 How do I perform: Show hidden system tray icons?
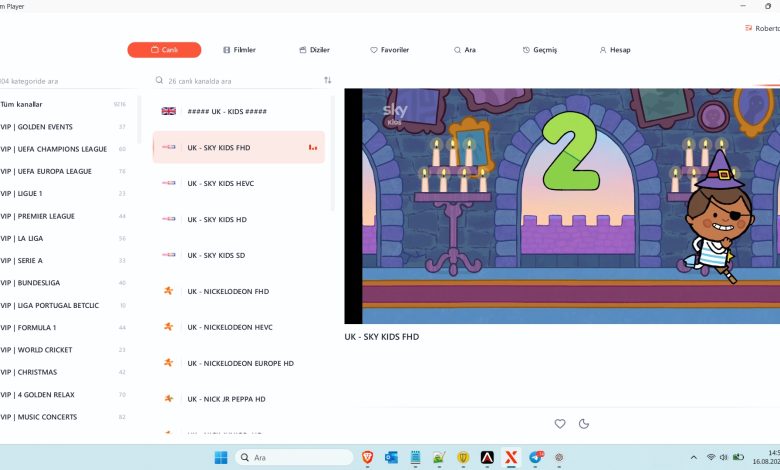[x=693, y=458]
